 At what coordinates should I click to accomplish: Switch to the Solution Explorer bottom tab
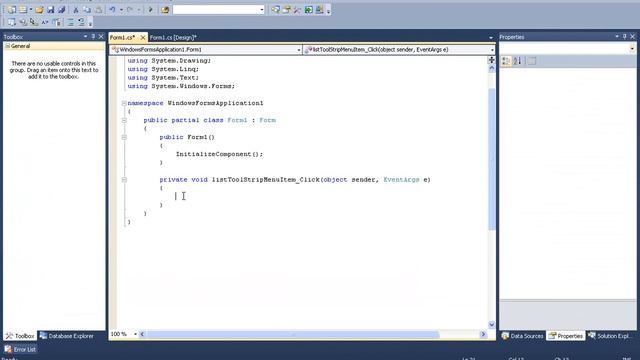click(610, 336)
